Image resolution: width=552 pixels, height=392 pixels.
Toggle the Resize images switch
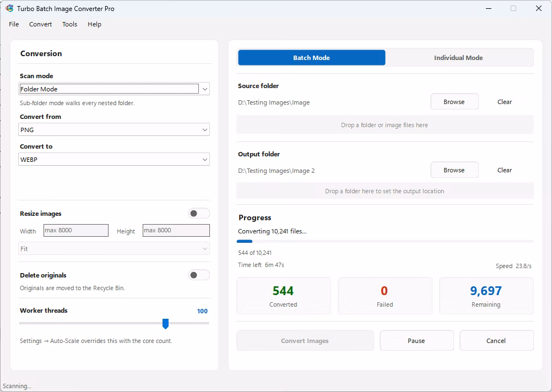199,214
